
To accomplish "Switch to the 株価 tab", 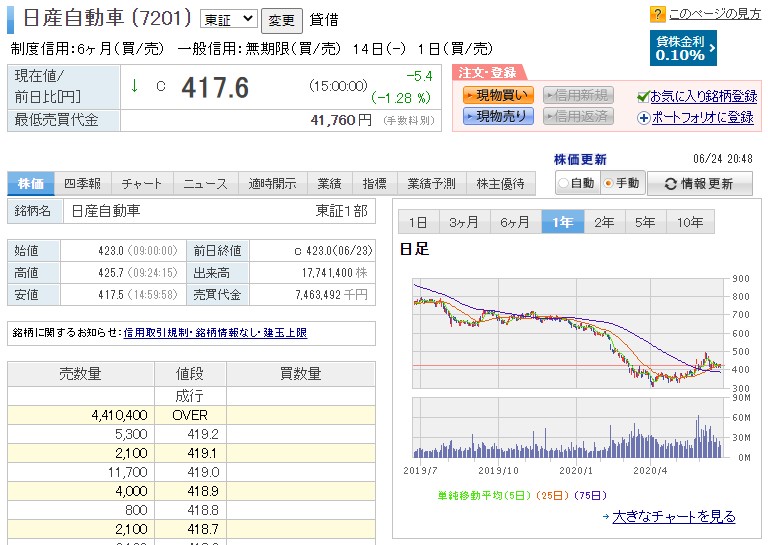I will (31, 184).
